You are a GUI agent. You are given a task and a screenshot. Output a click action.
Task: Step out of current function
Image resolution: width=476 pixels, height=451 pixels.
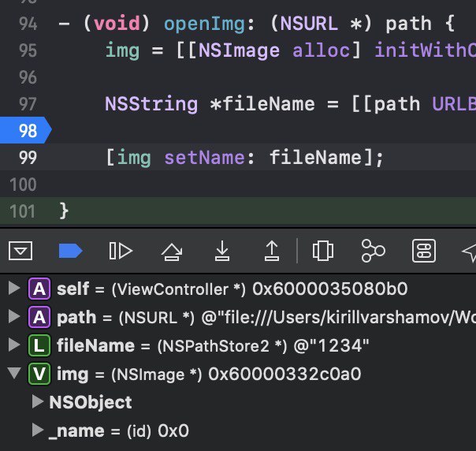272,251
